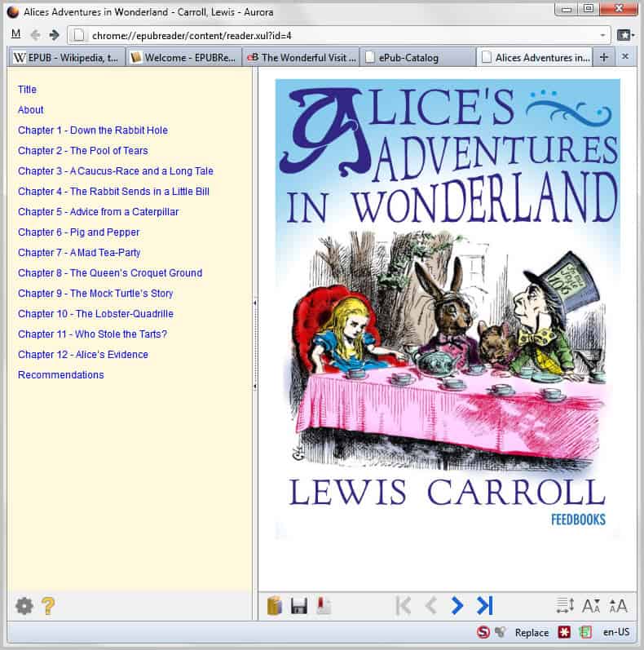Switch to The Wonderful Visit tab
644x650 pixels.
[x=302, y=58]
